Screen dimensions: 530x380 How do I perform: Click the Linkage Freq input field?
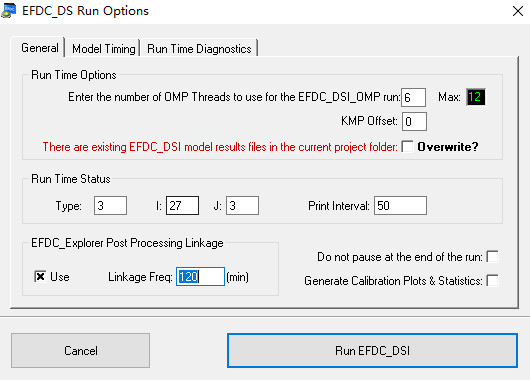tap(200, 277)
